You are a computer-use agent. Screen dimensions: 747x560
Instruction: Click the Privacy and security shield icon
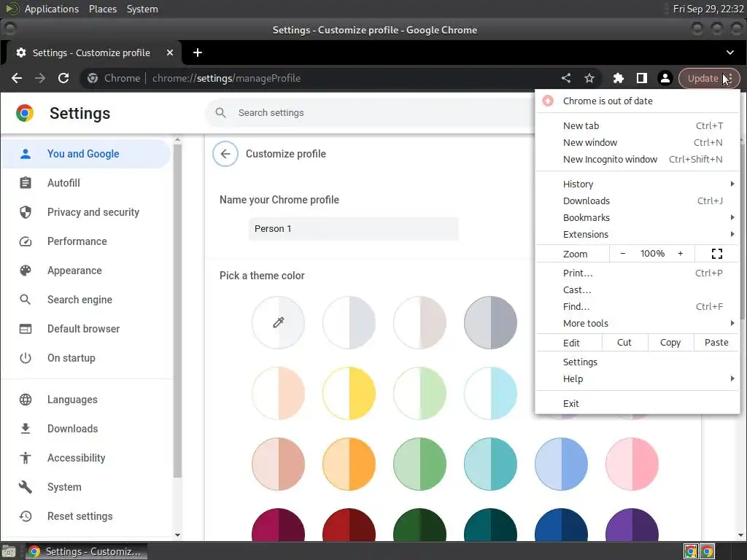(x=26, y=212)
